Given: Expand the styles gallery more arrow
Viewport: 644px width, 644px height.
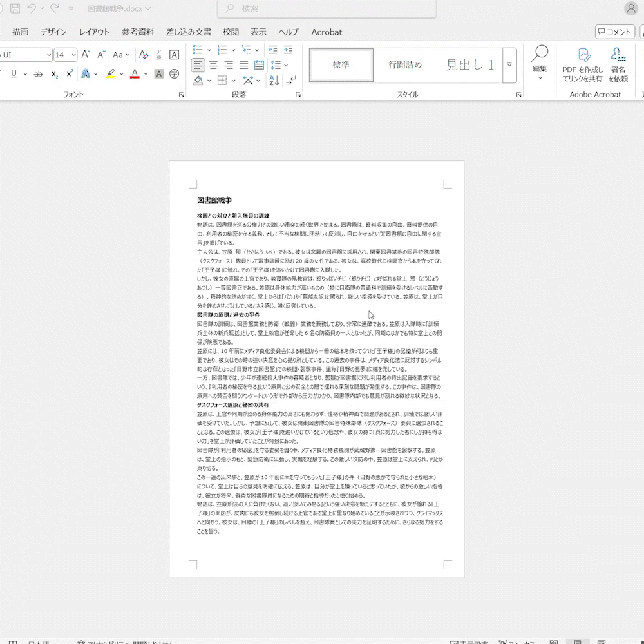Looking at the screenshot, I should [509, 65].
